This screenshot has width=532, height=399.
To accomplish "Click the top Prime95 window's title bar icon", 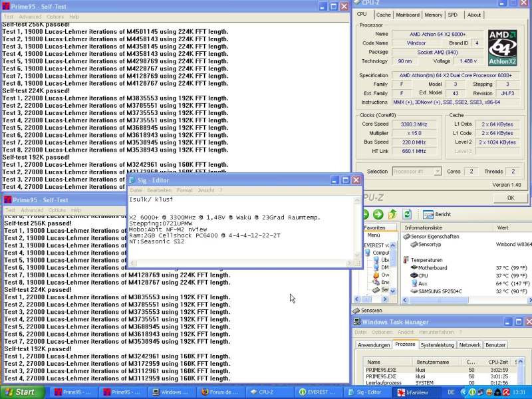I will click(6, 7).
